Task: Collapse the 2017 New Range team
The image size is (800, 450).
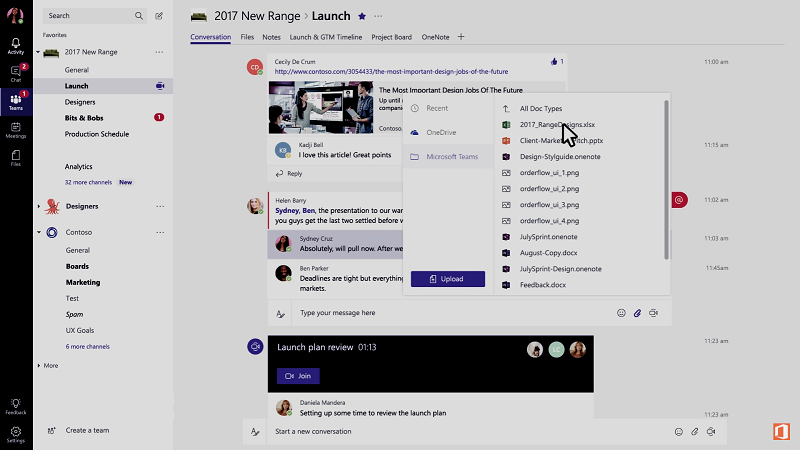Action: click(39, 52)
